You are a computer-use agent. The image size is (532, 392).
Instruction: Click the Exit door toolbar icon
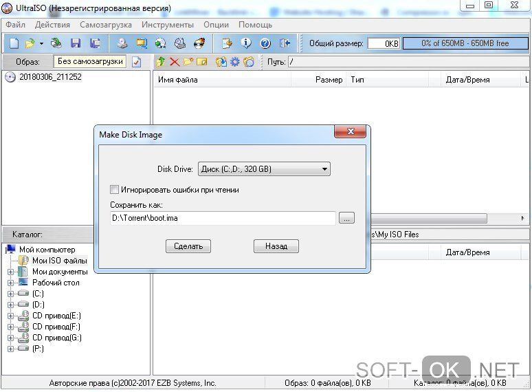coord(285,43)
